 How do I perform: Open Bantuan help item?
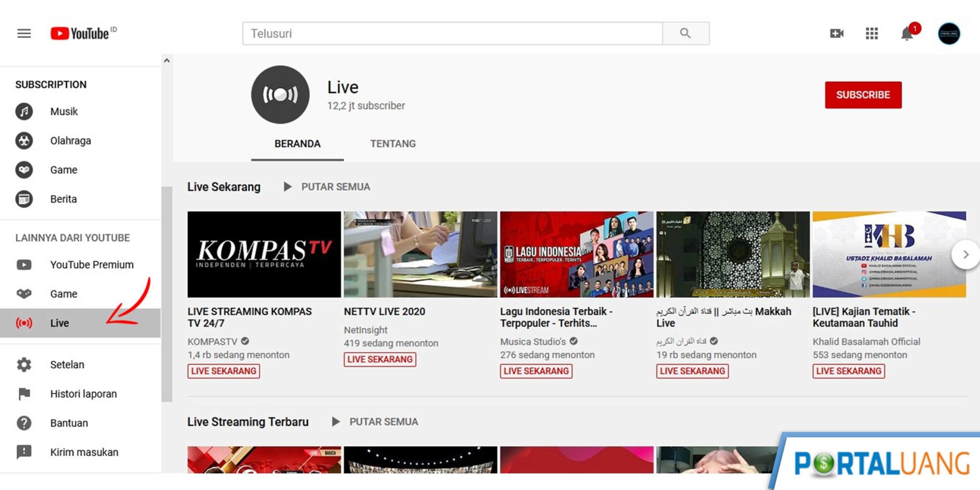coord(69,423)
